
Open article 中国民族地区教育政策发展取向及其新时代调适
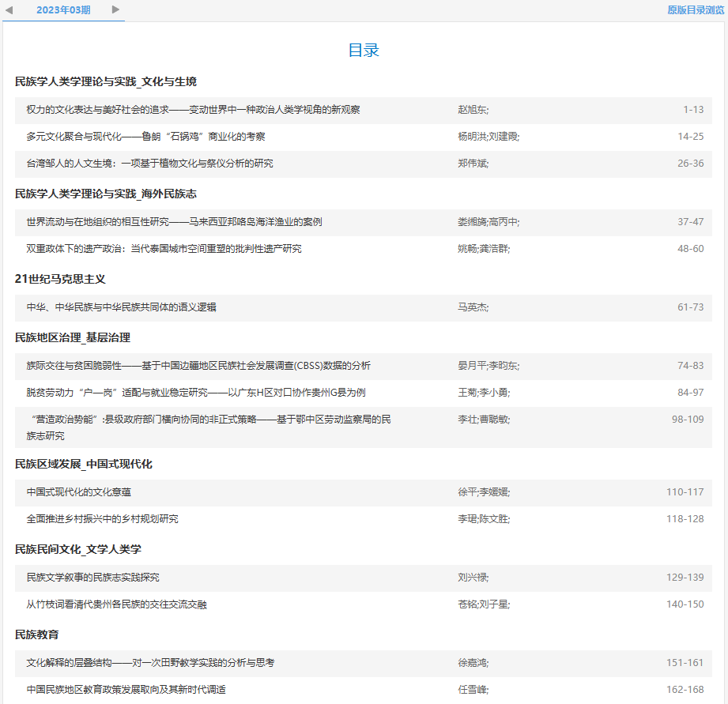pos(126,690)
